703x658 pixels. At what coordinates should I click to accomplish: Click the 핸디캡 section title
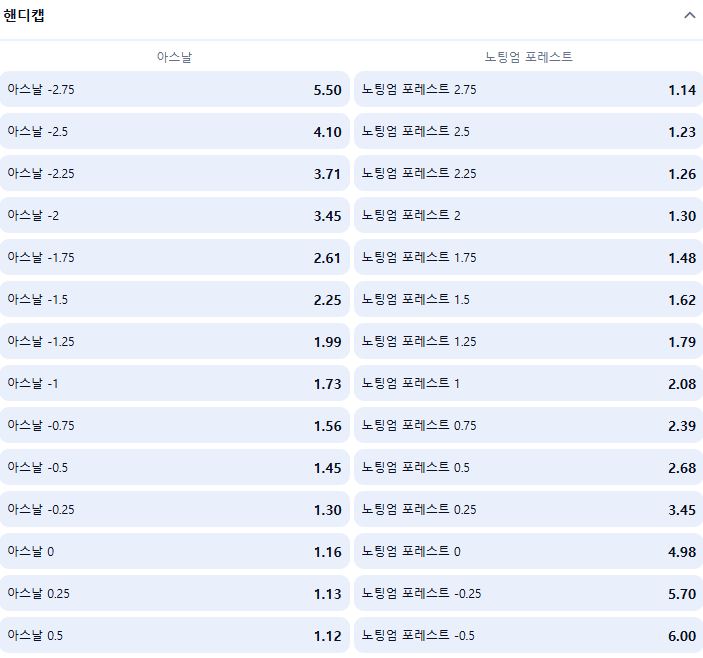24,16
